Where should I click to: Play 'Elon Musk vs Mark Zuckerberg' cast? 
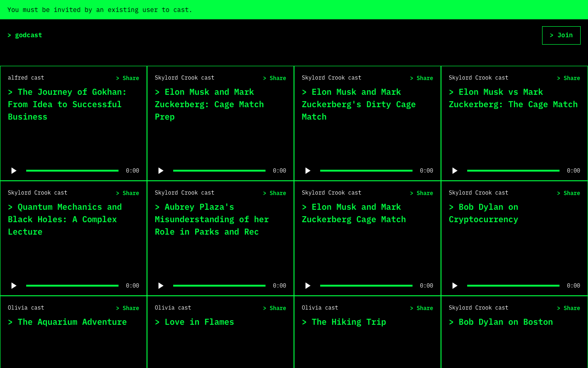click(x=455, y=171)
